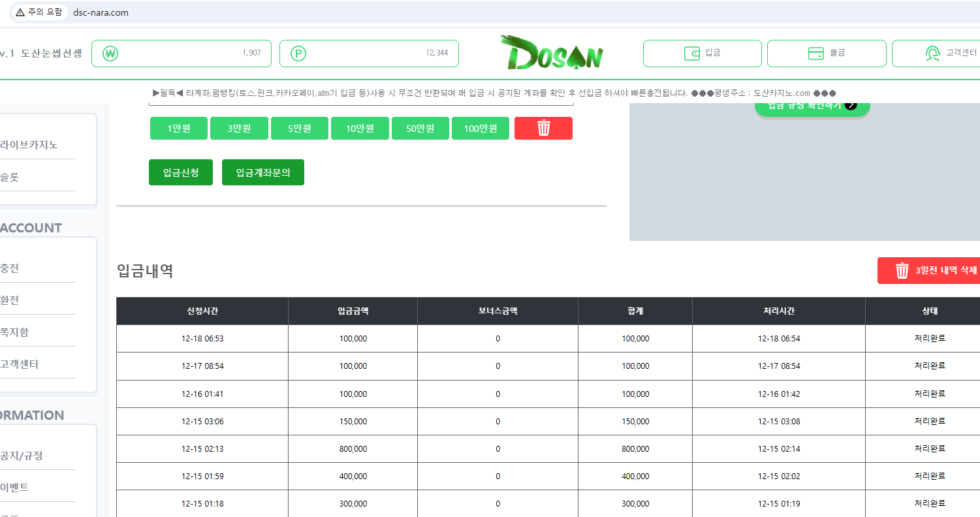The image size is (980, 517).
Task: Click the 보너스금액 column header
Action: tap(498, 311)
